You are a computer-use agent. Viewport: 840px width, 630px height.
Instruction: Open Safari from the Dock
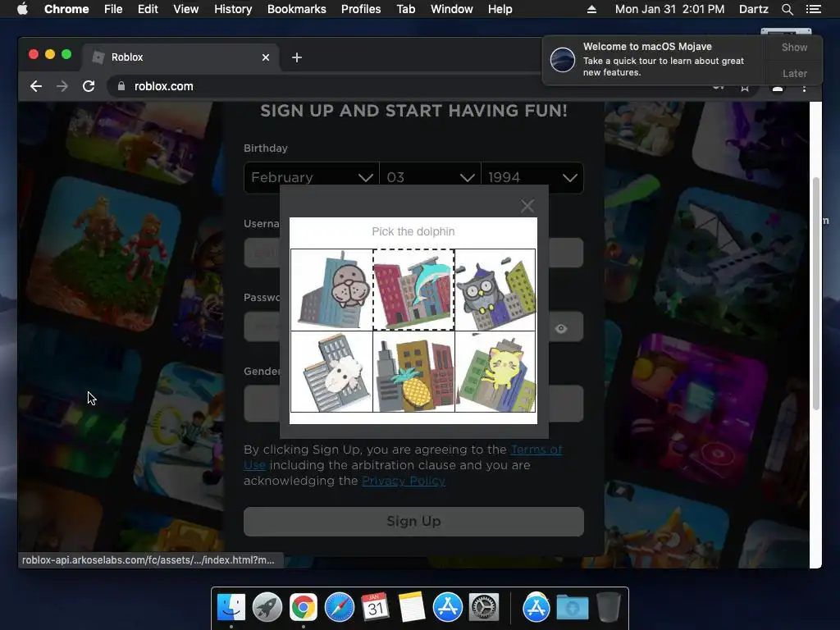pyautogui.click(x=339, y=608)
